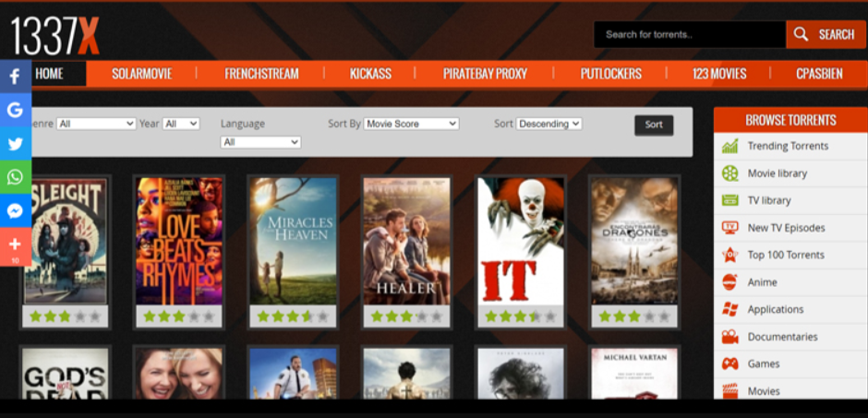Click the Search for torrents field
Screen dimensions: 868x418
[x=690, y=35]
